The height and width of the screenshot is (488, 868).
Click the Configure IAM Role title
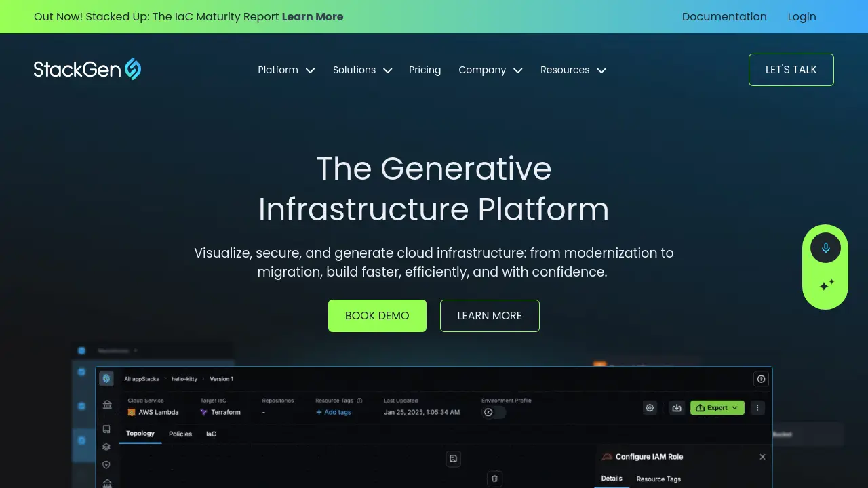(649, 457)
